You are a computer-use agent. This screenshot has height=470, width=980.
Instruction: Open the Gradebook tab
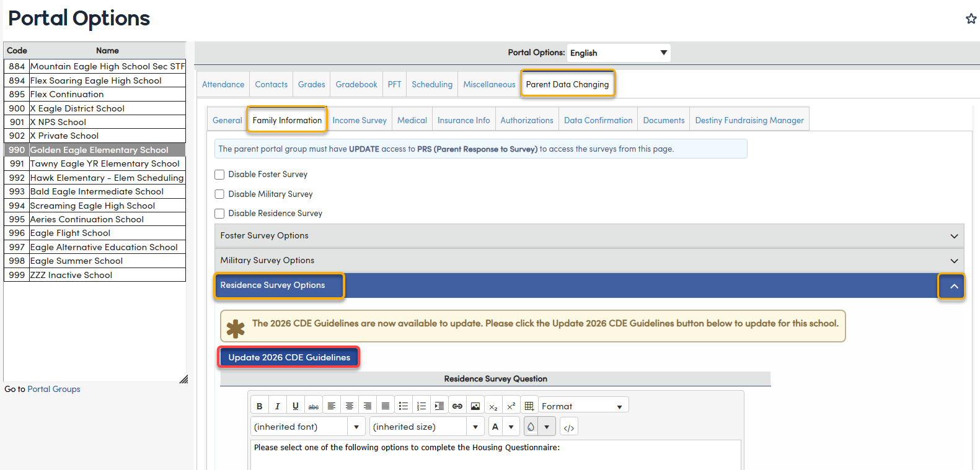(356, 85)
